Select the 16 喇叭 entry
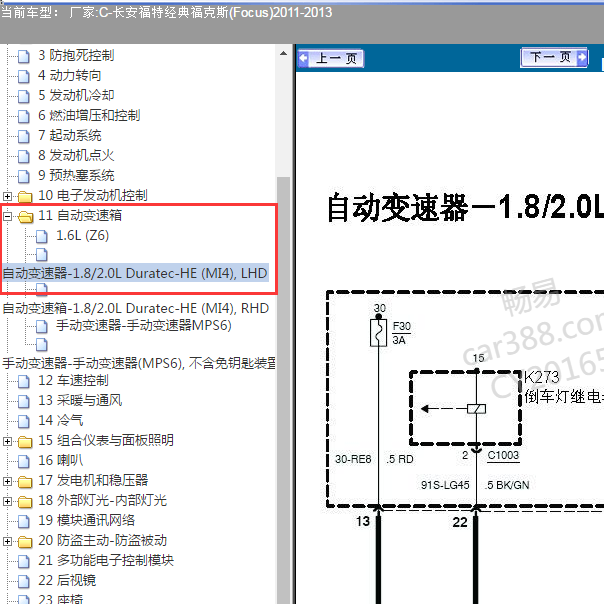 pos(60,461)
